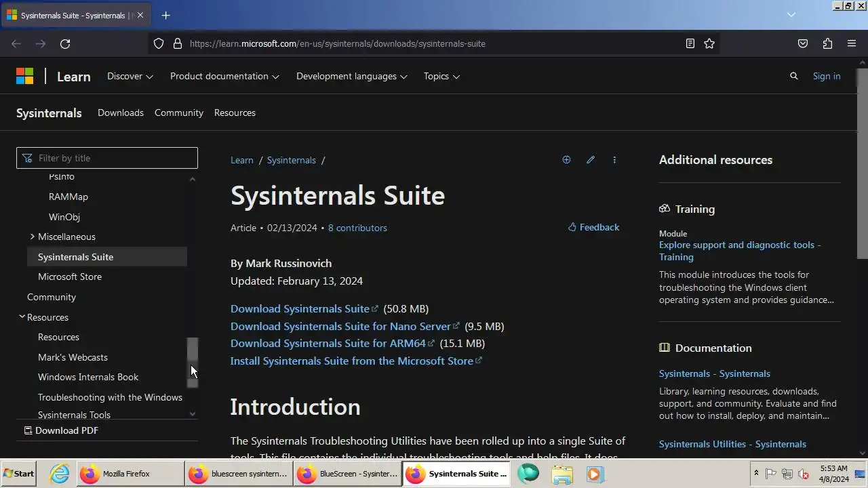Image resolution: width=868 pixels, height=488 pixels.
Task: Select Windows Internals Book in sidebar
Action: pyautogui.click(x=88, y=377)
